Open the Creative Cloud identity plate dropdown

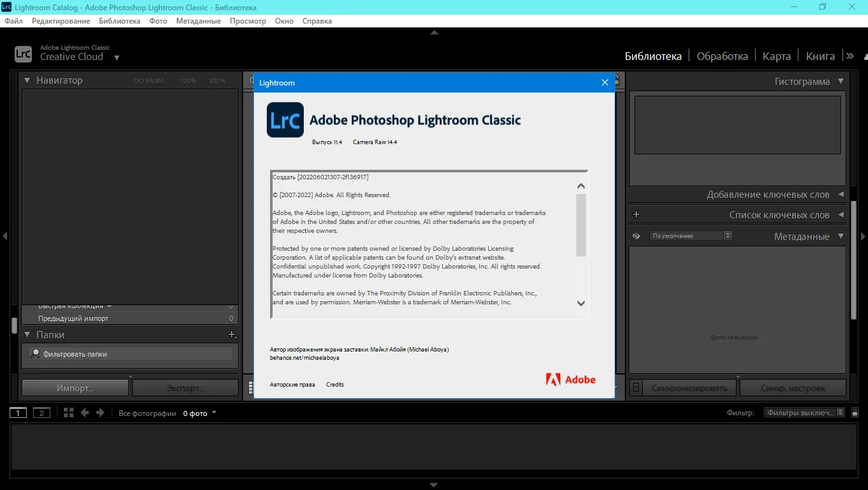(116, 57)
